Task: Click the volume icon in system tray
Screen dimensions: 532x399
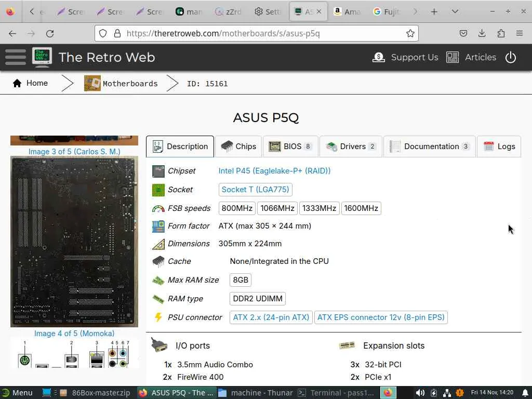Action: pyautogui.click(x=420, y=393)
